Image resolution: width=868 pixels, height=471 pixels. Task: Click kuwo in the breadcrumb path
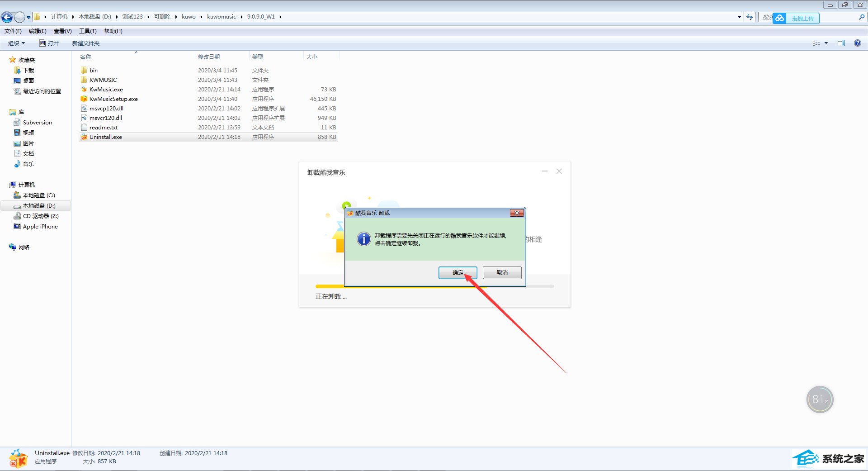(189, 17)
